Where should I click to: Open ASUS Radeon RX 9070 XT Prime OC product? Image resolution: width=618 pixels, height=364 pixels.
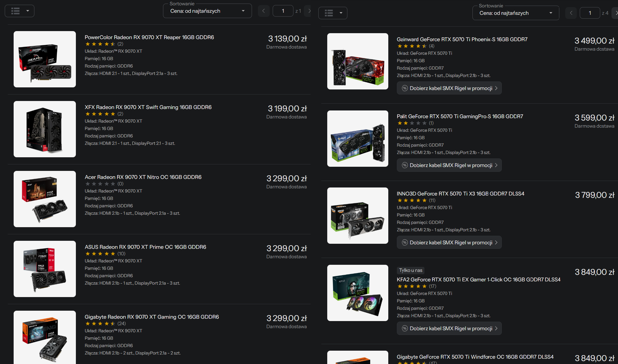point(146,247)
